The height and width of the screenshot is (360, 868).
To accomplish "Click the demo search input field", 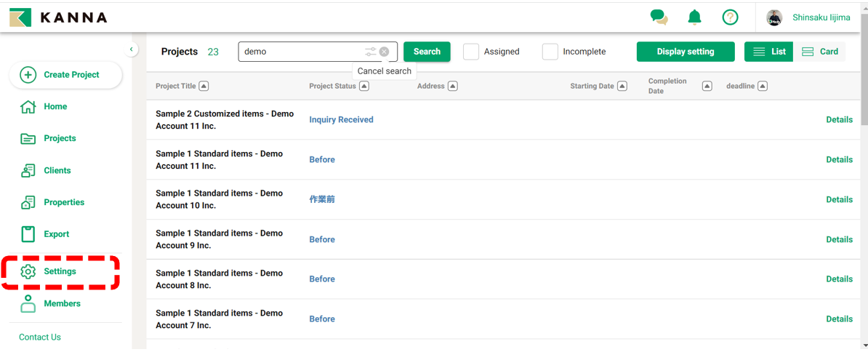I will coord(302,52).
